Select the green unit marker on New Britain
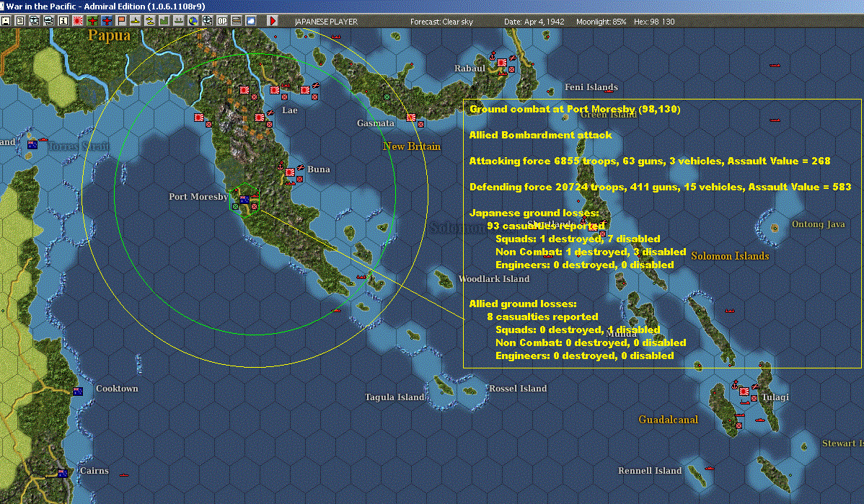This screenshot has width=864, height=504. pyautogui.click(x=387, y=97)
